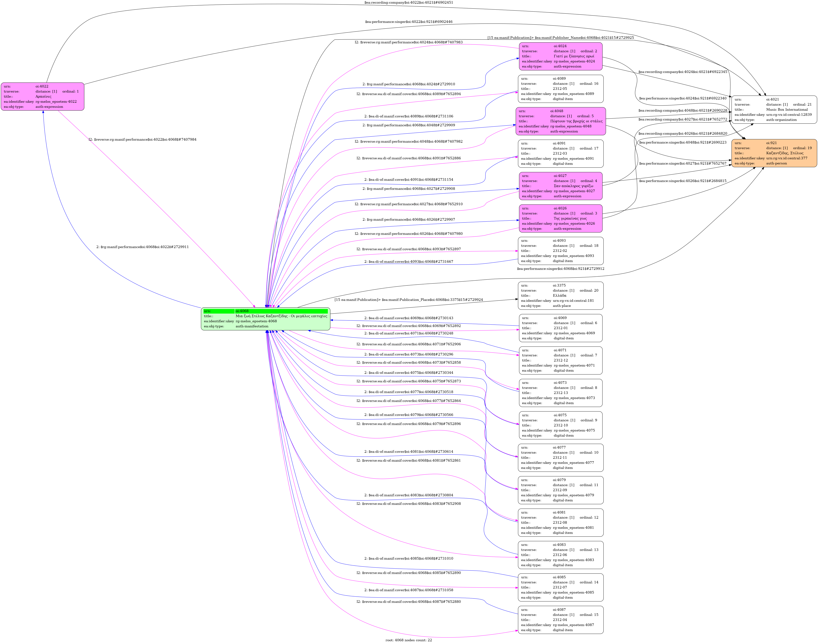Click the highlighted urn oi:4068 header row
This screenshot has height=644, width=818.
[265, 311]
